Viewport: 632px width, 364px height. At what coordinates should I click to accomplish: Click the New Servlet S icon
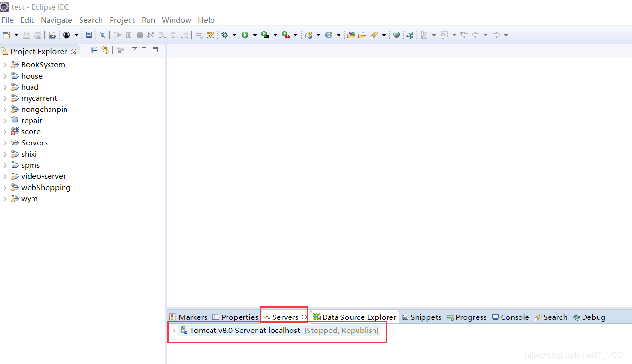point(329,35)
